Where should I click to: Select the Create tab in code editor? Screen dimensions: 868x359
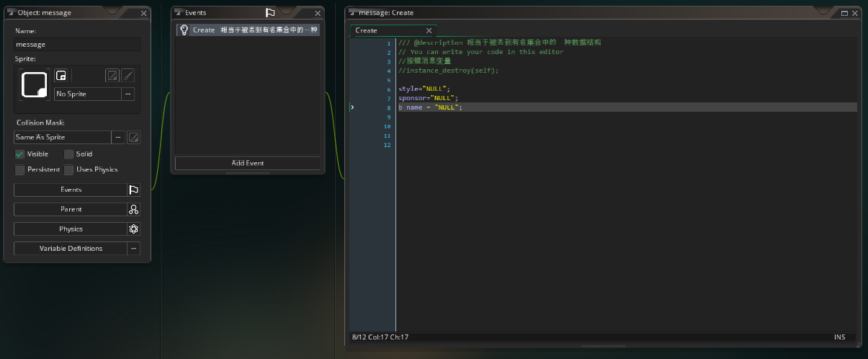click(367, 30)
